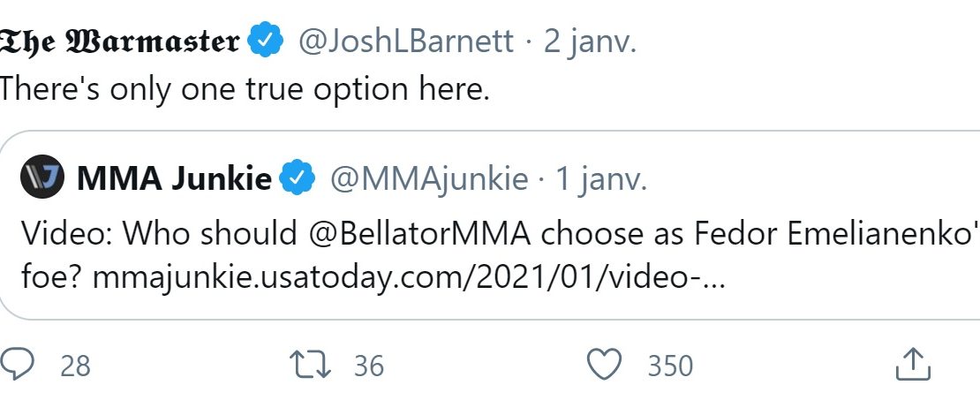Click the tweet text "There's only one true option"
The height and width of the screenshot is (400, 980).
point(204,89)
